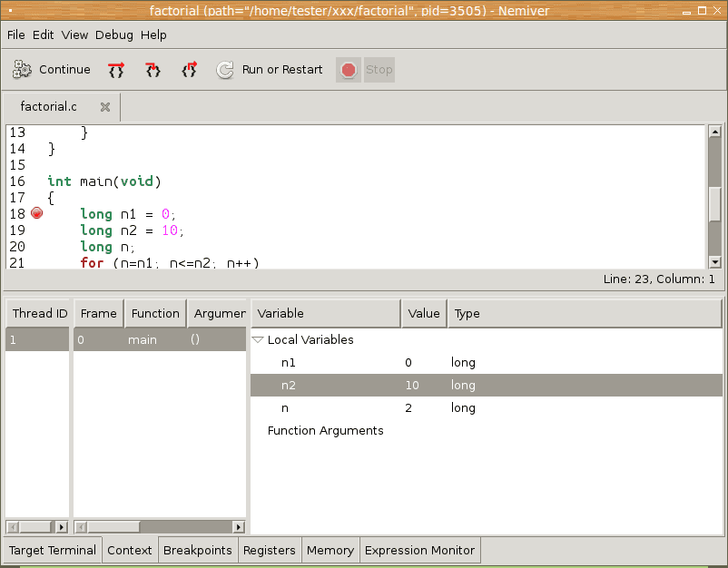The width and height of the screenshot is (728, 568).
Task: Click the Run or Restart icon
Action: (225, 70)
